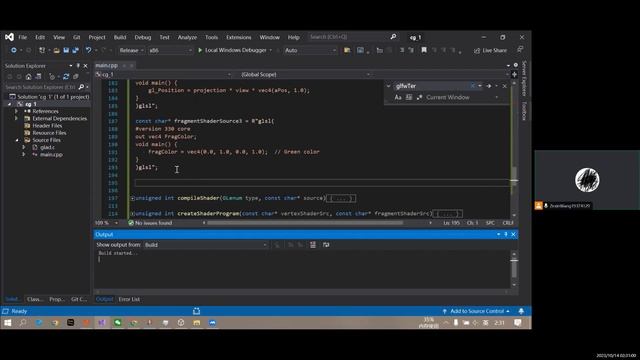Click No issues found indicator
The height and width of the screenshot is (360, 640).
pos(150,223)
